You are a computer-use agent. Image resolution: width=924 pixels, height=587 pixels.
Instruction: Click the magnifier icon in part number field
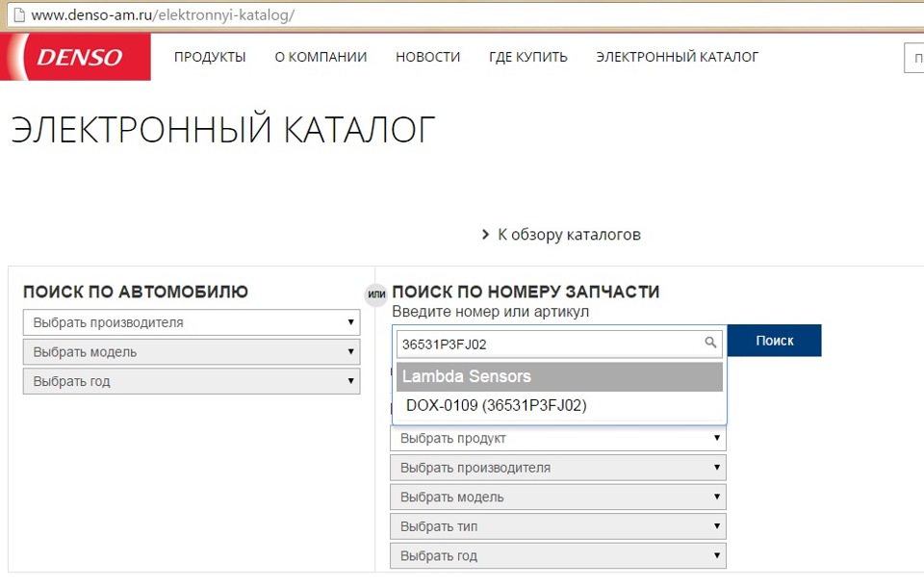coord(710,343)
